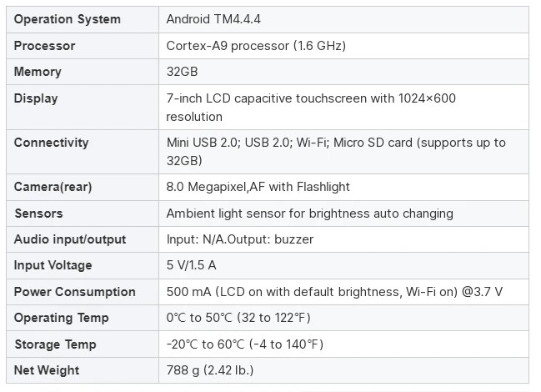Screen dimensions: 541x392
Task: Click the Power Consumption row label
Action: [75, 292]
